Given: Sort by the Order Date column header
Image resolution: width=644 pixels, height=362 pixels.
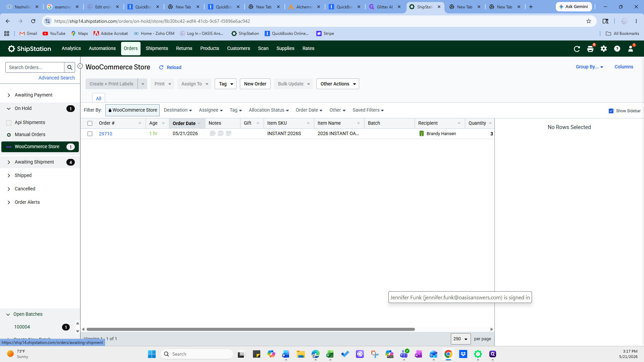Looking at the screenshot, I should (x=184, y=123).
